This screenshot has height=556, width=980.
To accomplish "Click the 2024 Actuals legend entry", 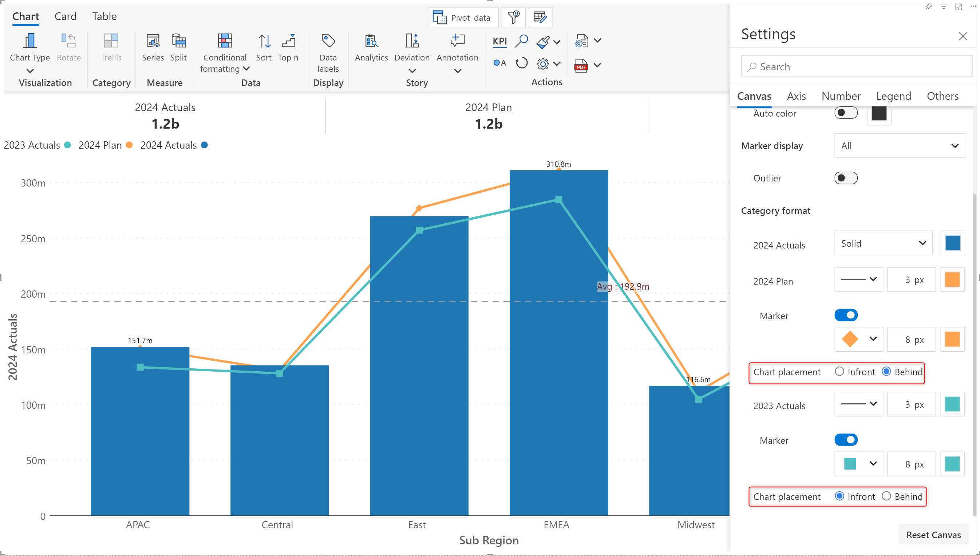I will pyautogui.click(x=174, y=145).
